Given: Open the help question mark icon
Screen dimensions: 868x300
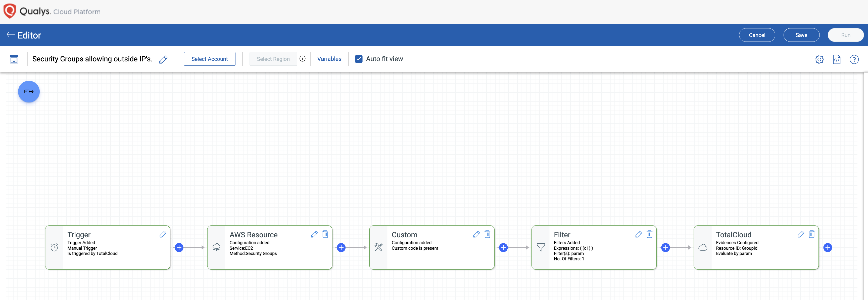Looking at the screenshot, I should pyautogui.click(x=854, y=59).
